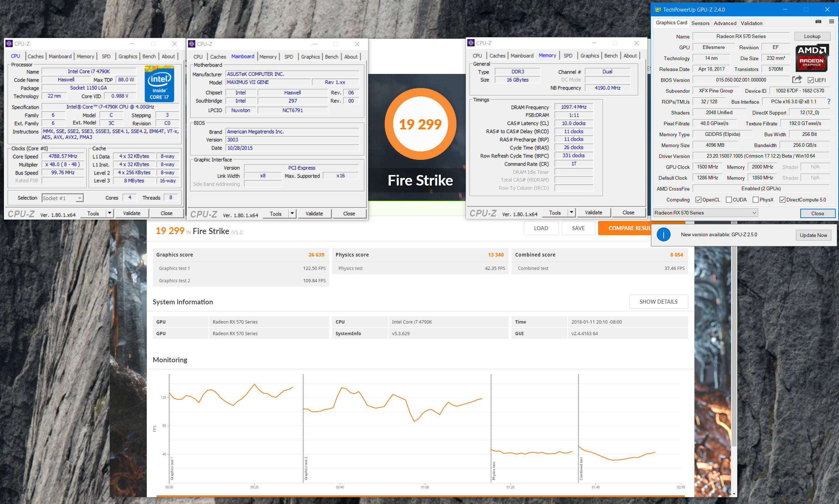Click CPU-Z app icon in CPU window title
This screenshot has width=839, height=504.
9,44
